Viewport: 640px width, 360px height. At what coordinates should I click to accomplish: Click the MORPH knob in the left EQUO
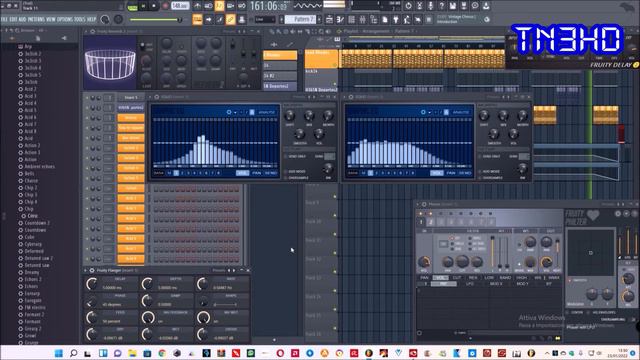(328, 116)
